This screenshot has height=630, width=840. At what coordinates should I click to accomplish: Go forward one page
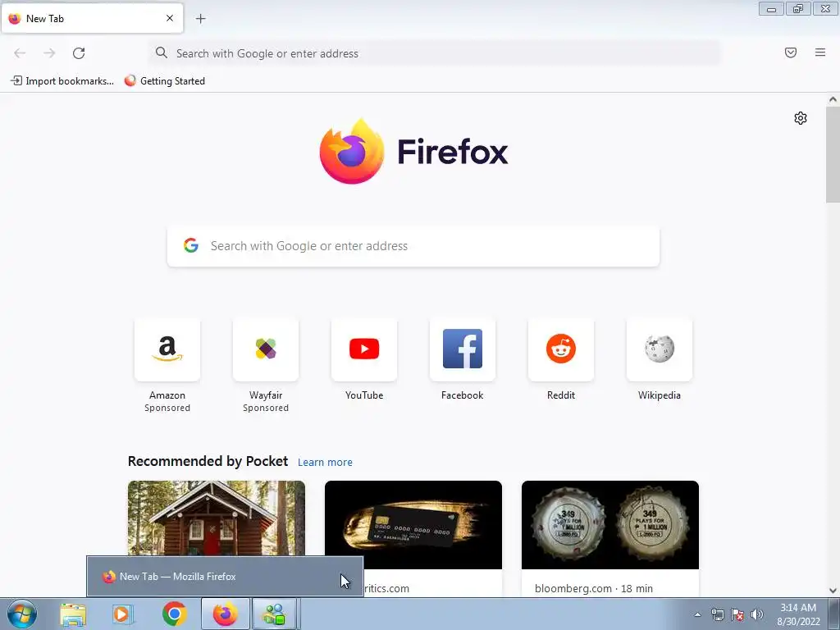pos(49,53)
